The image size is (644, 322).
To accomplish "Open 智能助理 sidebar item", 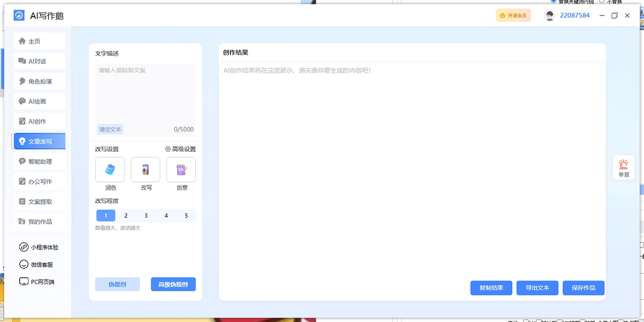I will [40, 162].
